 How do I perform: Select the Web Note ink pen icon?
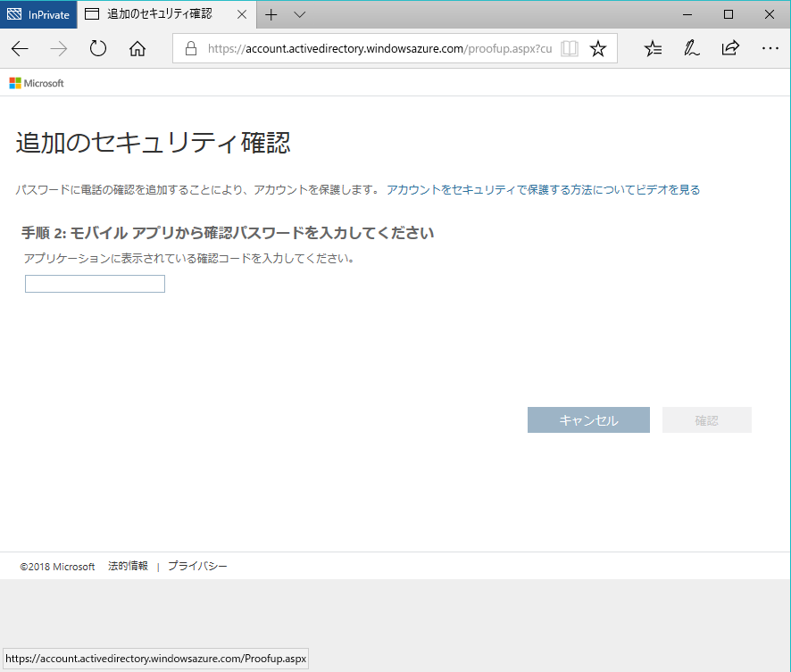pos(691,48)
